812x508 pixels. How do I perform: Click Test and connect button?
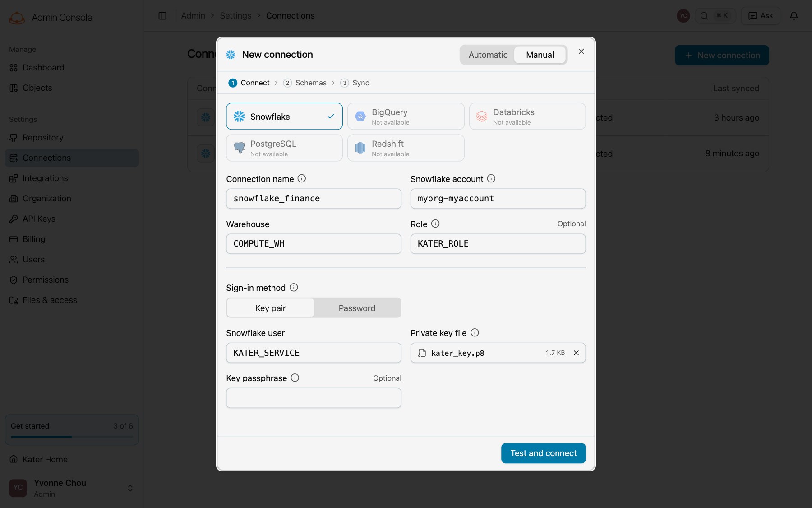tap(543, 453)
